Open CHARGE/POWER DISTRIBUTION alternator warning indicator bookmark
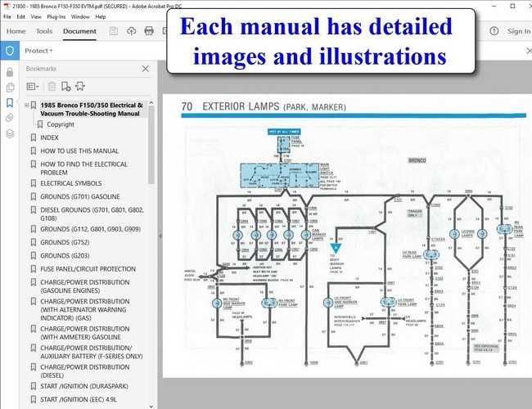The width and height of the screenshot is (532, 409). click(x=85, y=310)
